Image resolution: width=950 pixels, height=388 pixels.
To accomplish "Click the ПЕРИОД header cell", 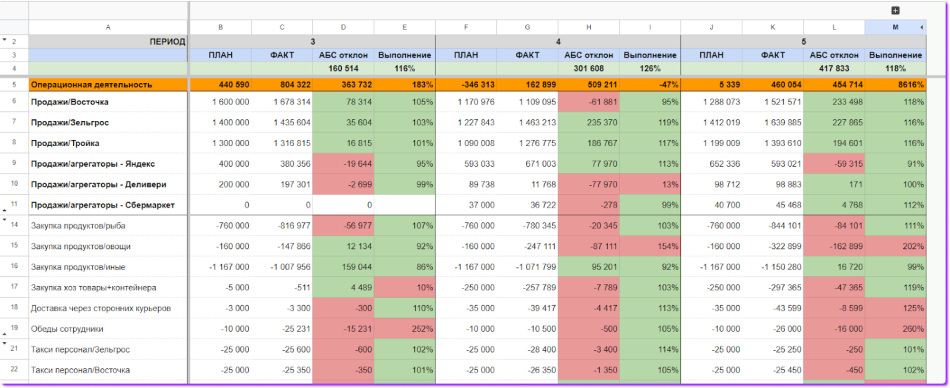I will [108, 41].
